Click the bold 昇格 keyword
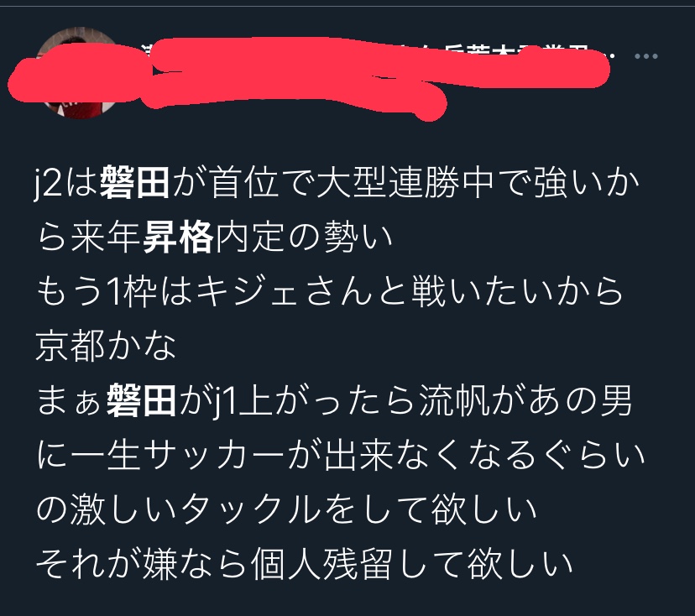This screenshot has height=616, width=695. (178, 238)
